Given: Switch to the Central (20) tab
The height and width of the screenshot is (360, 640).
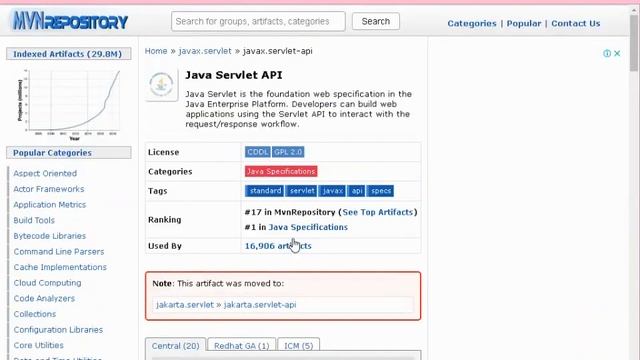Looking at the screenshot, I should (x=176, y=346).
